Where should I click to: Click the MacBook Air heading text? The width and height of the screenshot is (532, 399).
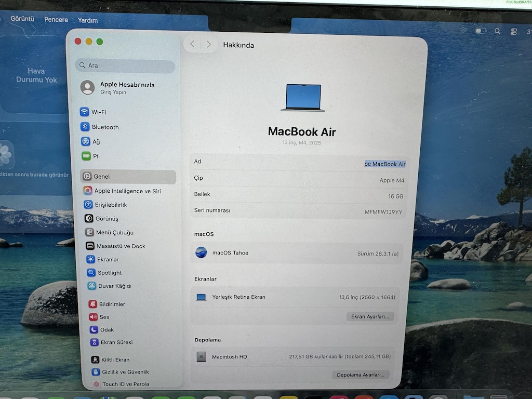tap(302, 131)
